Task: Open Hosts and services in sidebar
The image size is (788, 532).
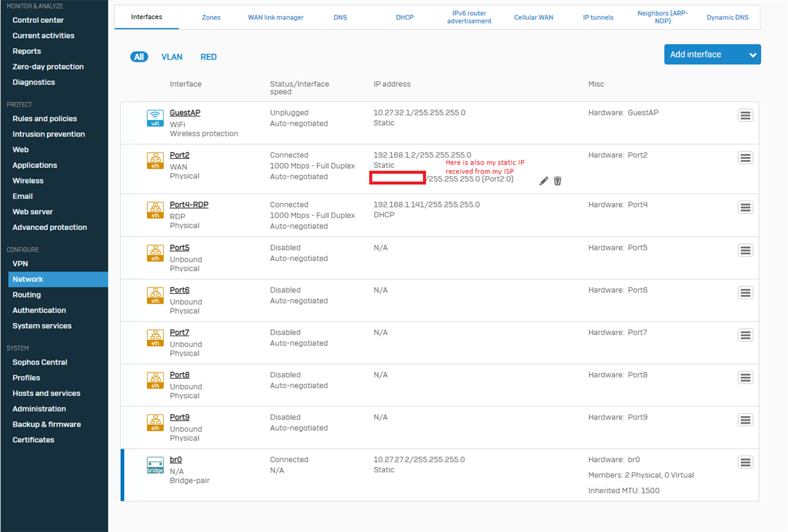Action: [46, 393]
